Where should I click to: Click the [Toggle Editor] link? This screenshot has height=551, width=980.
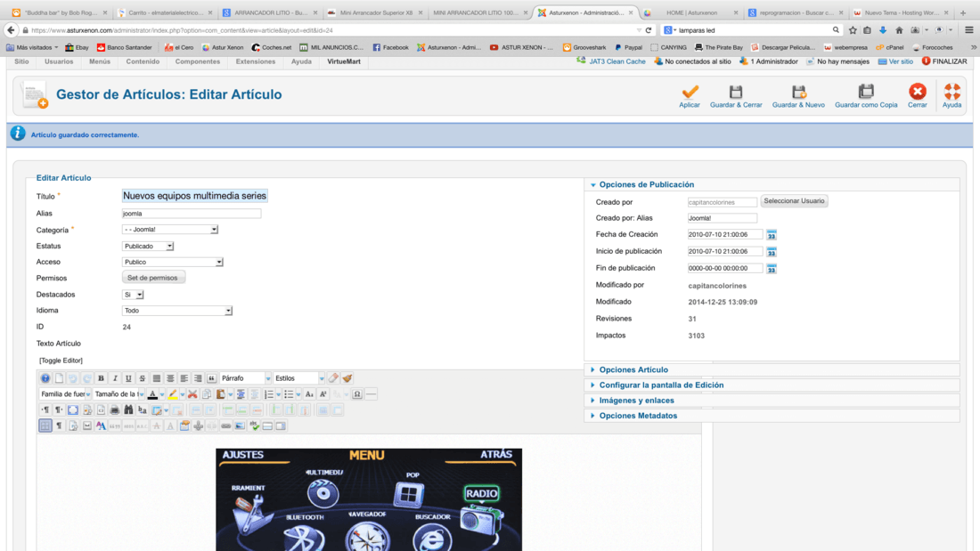point(61,361)
